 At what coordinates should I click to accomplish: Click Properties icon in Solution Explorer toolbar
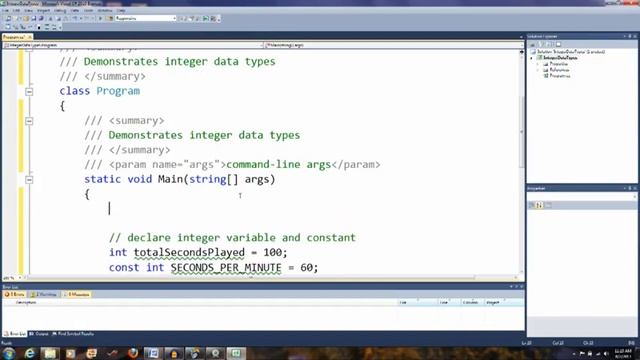click(x=532, y=44)
